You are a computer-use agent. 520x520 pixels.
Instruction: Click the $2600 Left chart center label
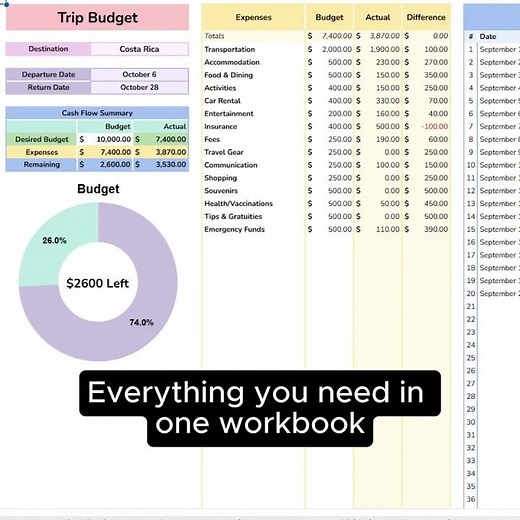(x=97, y=283)
